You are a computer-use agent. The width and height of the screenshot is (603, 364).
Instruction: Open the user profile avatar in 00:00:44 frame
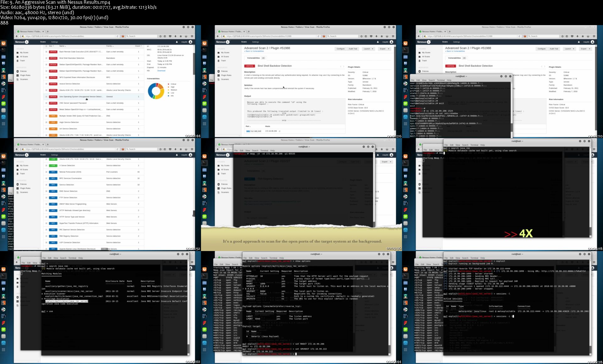pos(190,42)
